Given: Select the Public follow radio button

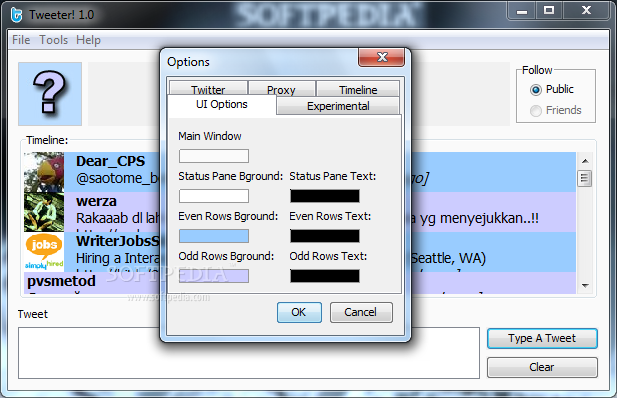Looking at the screenshot, I should (536, 90).
